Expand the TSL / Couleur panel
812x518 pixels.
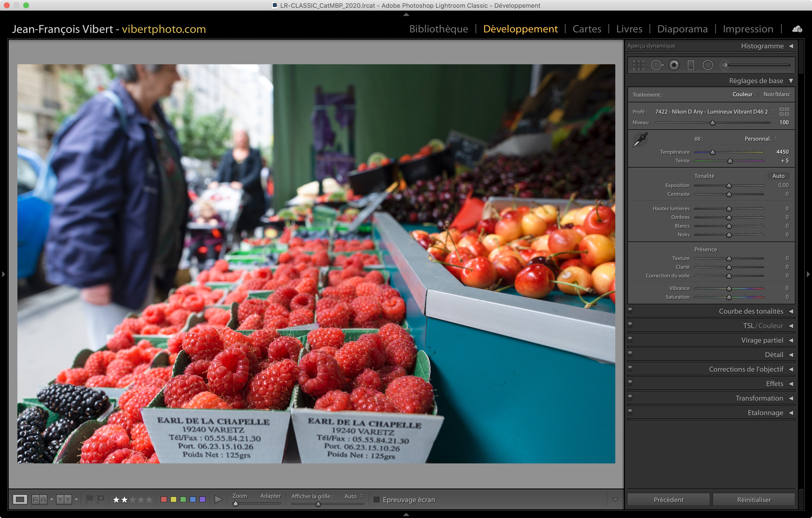coord(791,326)
